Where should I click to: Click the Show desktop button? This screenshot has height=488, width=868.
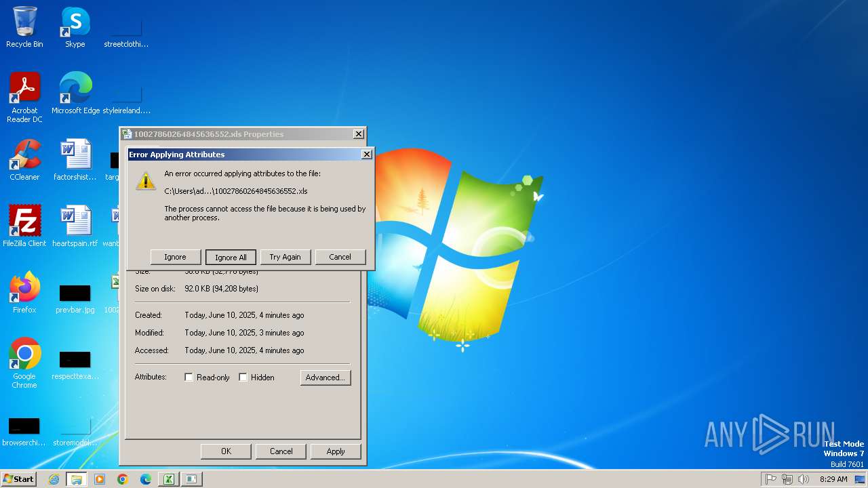[x=861, y=479]
